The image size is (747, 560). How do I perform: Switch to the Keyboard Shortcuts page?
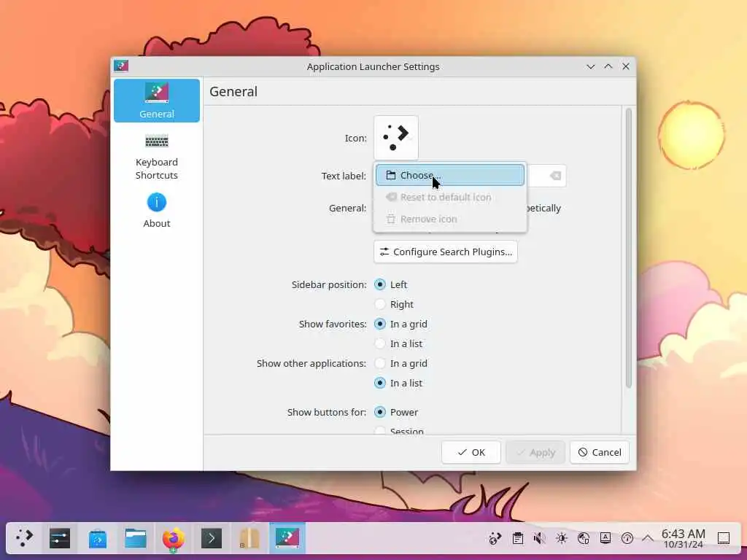[157, 157]
